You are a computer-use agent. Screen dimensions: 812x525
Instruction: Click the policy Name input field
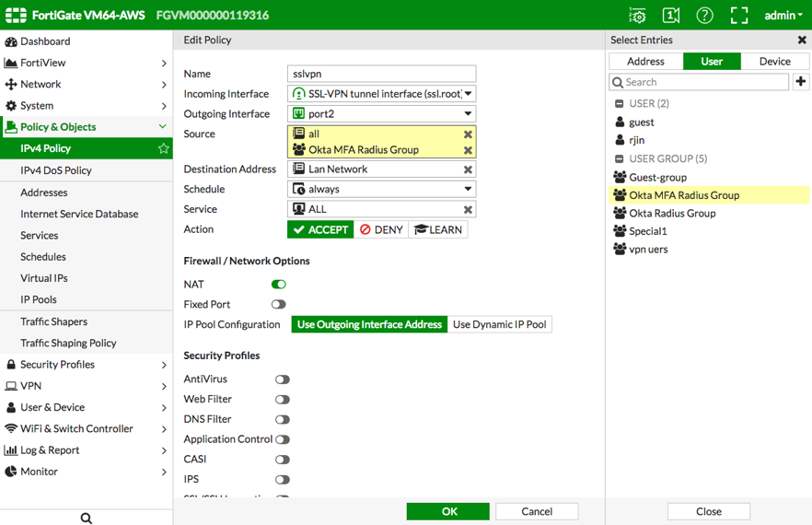tap(381, 74)
